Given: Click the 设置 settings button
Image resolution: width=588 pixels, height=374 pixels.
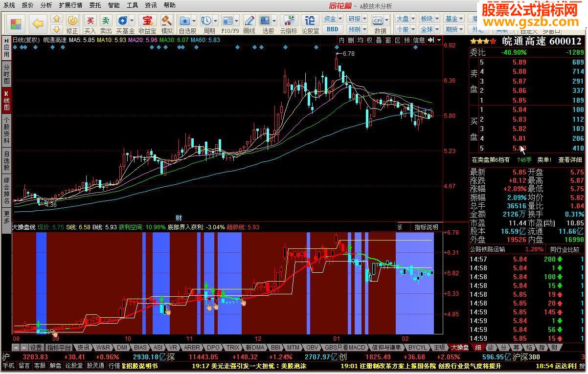Looking at the screenshot, I should click(36, 348).
